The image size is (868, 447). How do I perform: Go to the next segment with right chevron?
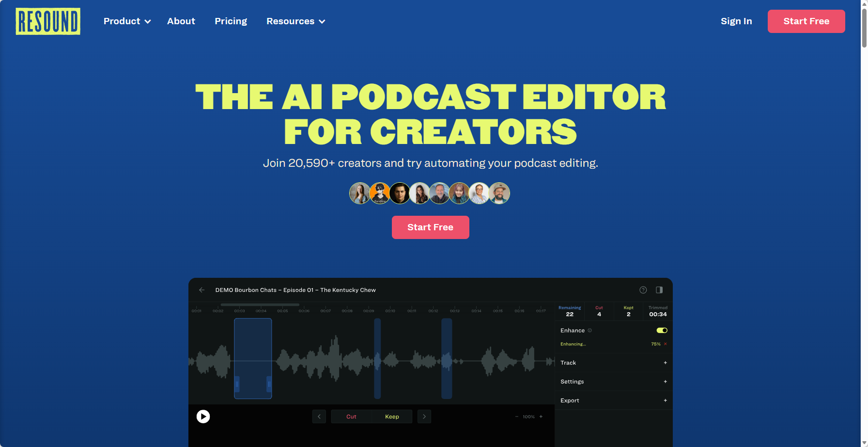tap(424, 416)
